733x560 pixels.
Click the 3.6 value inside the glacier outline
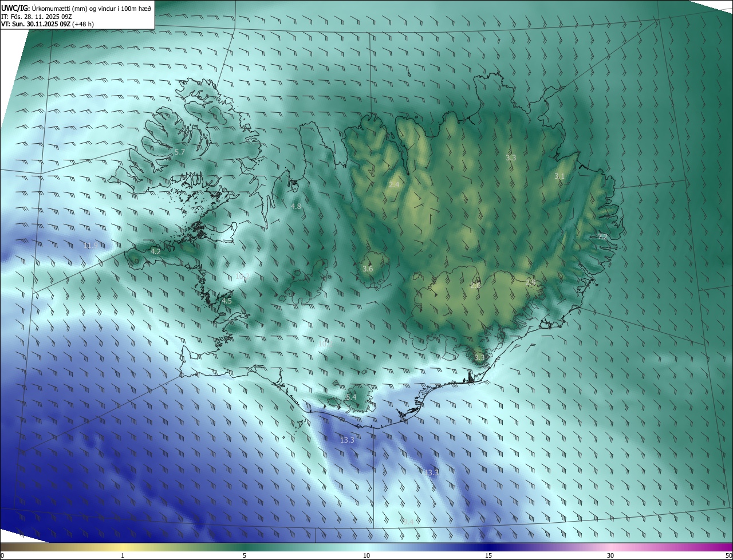click(368, 269)
